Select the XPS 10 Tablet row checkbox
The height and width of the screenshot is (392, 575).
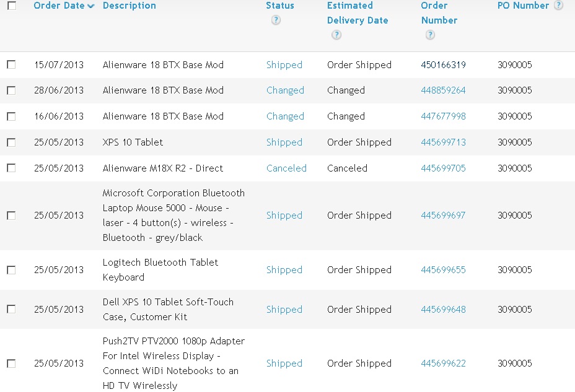coord(11,142)
